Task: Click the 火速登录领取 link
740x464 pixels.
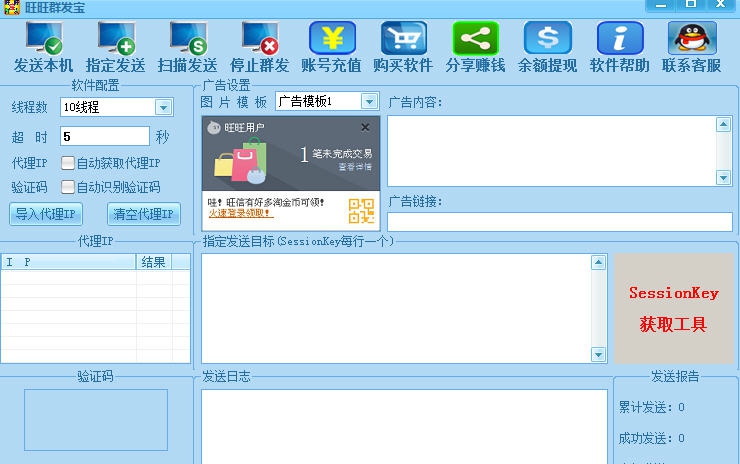Action: 241,213
